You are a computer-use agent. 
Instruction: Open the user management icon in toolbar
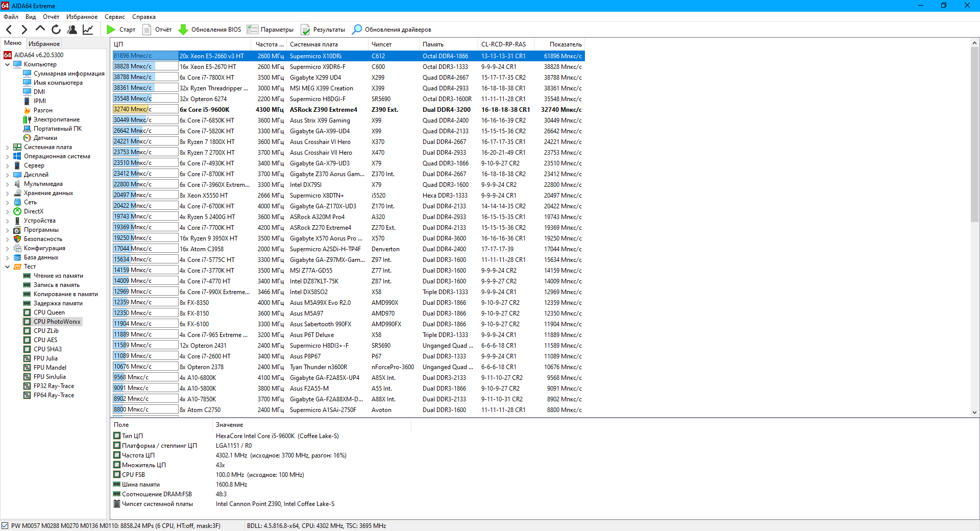click(72, 30)
